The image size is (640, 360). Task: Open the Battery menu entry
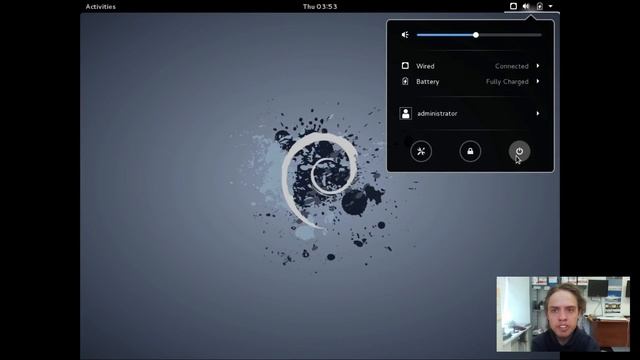coord(470,82)
